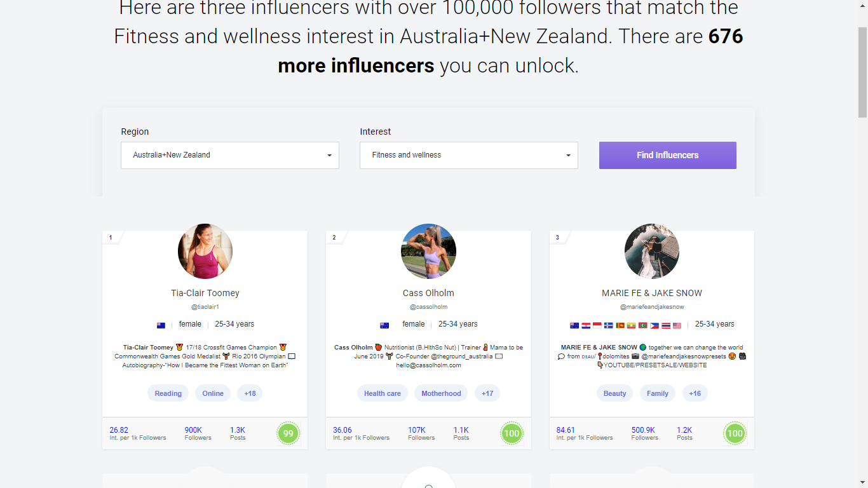Click the number 3 rank badge
This screenshot has height=488, width=868.
pyautogui.click(x=557, y=237)
